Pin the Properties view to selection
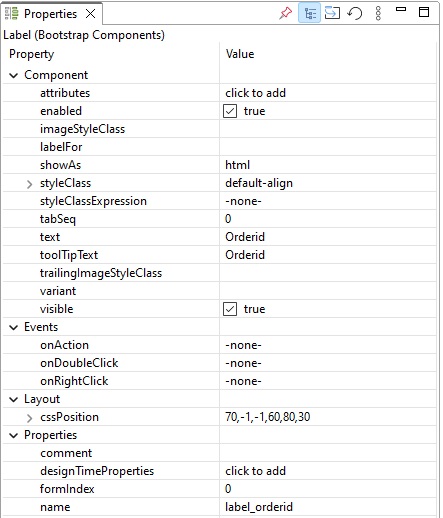Viewport: 443px width, 518px height. tap(285, 13)
